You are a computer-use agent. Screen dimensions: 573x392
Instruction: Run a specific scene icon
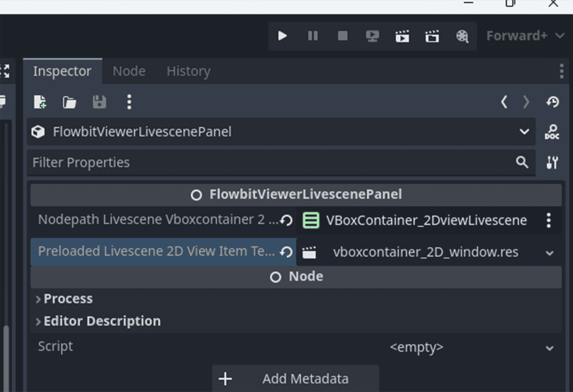click(432, 36)
